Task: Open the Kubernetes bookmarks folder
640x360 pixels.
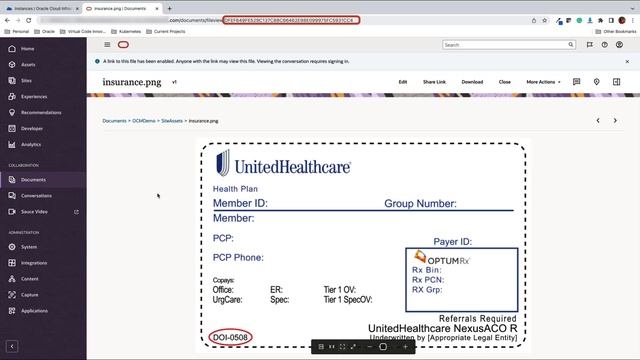Action: pos(126,31)
